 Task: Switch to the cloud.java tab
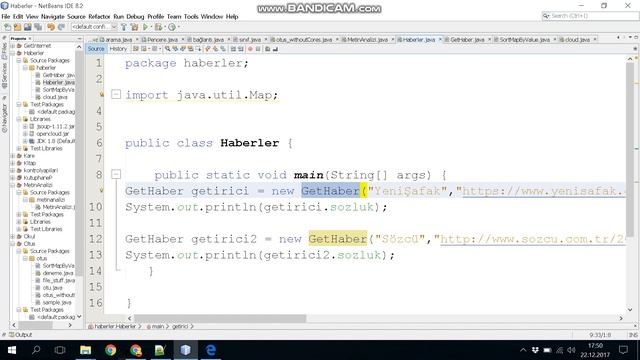point(577,40)
